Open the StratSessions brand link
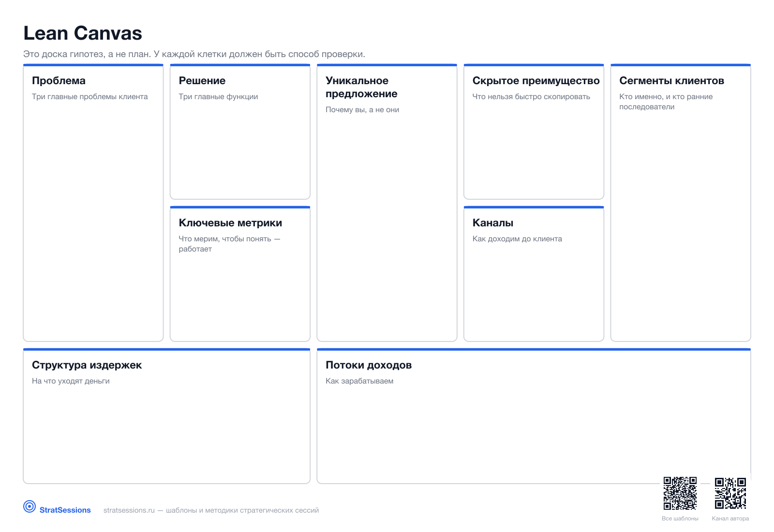The image size is (774, 532). click(x=65, y=510)
